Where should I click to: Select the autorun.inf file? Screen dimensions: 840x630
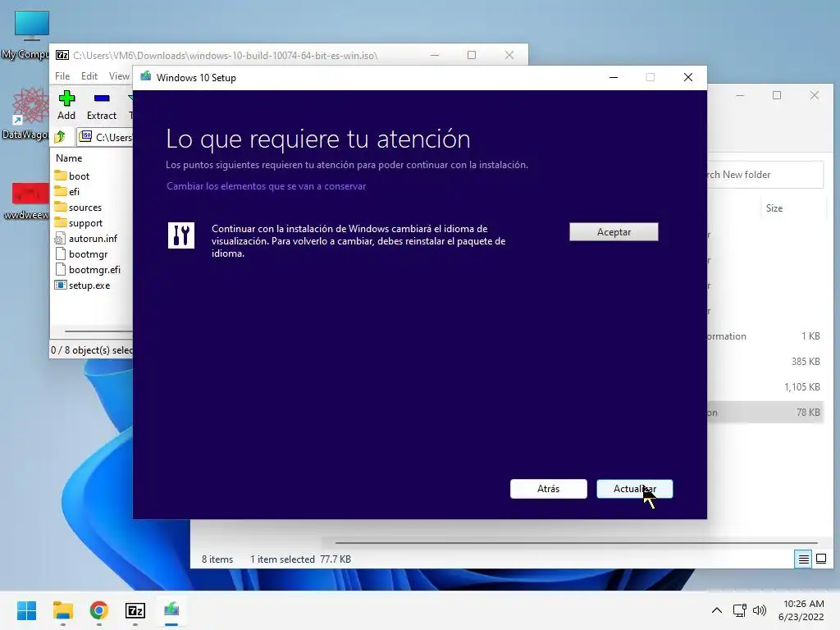93,239
